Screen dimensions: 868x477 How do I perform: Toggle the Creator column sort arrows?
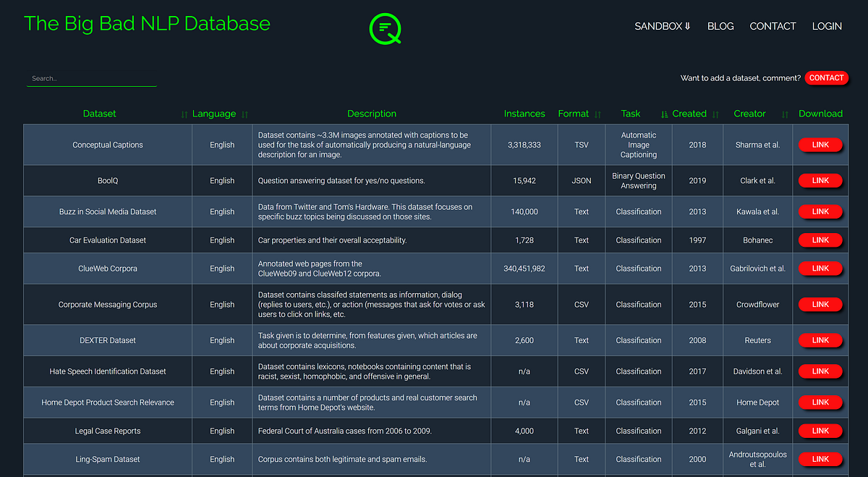pyautogui.click(x=784, y=114)
